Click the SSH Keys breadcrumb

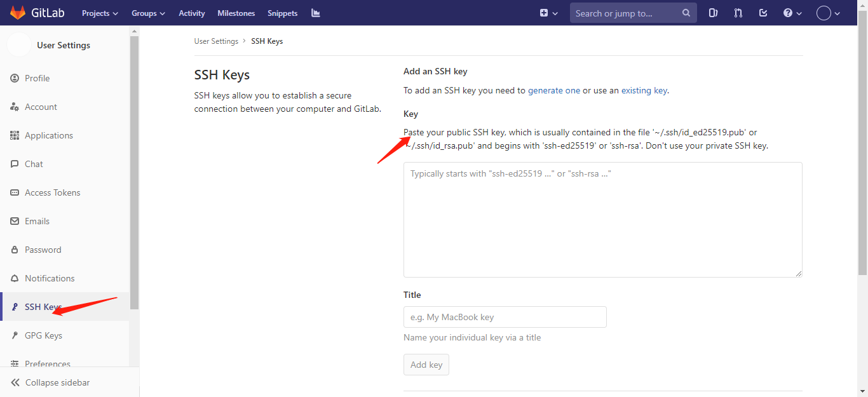pos(267,41)
